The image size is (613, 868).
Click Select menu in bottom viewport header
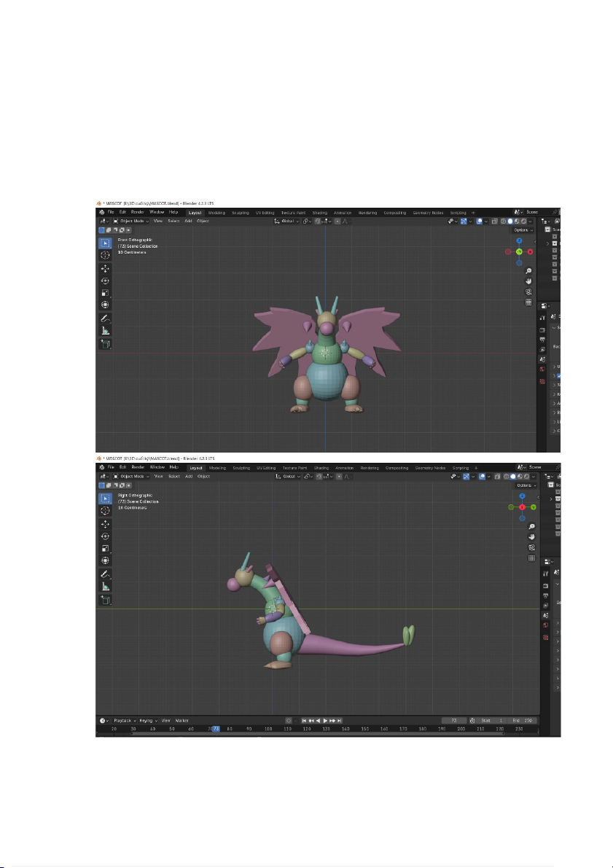(174, 476)
